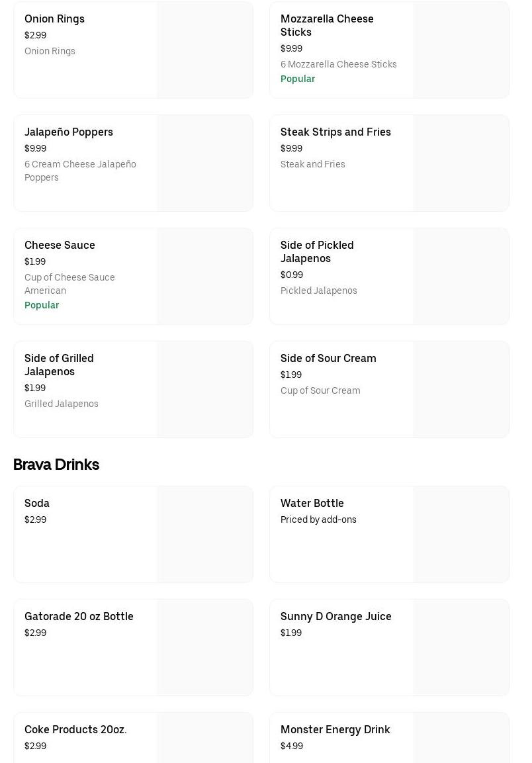Click the Popular label under Cheese Sauce
Screen dimensions: 532x763
point(42,305)
